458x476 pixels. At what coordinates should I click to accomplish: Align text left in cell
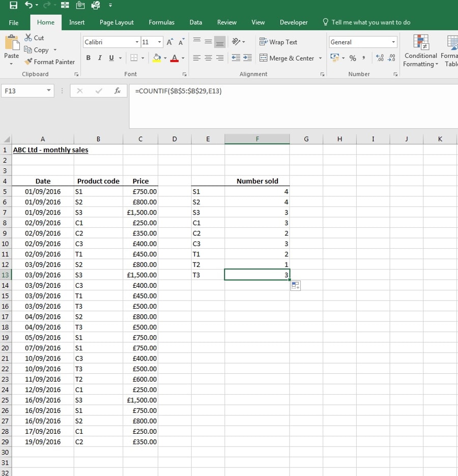[197, 58]
